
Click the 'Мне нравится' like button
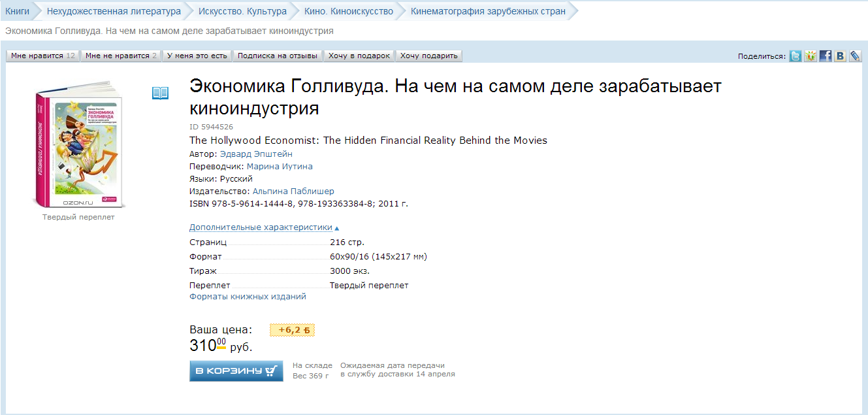(43, 56)
